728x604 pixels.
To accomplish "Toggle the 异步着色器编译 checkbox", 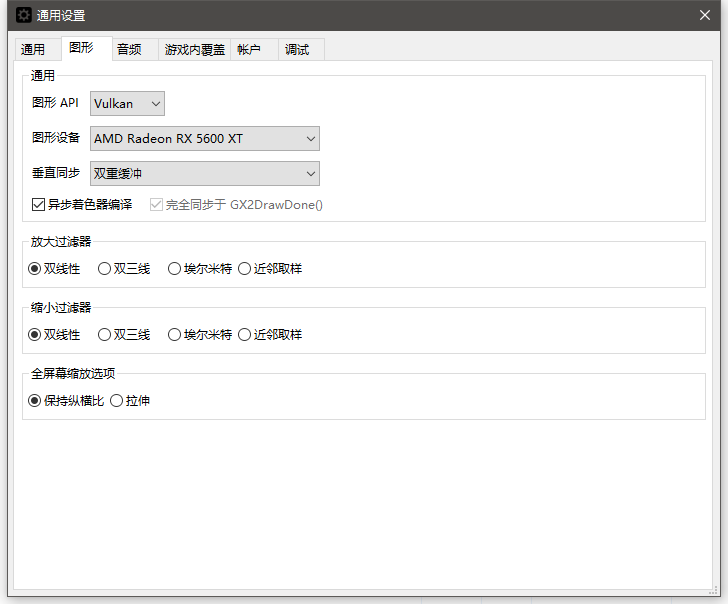I will tap(38, 204).
